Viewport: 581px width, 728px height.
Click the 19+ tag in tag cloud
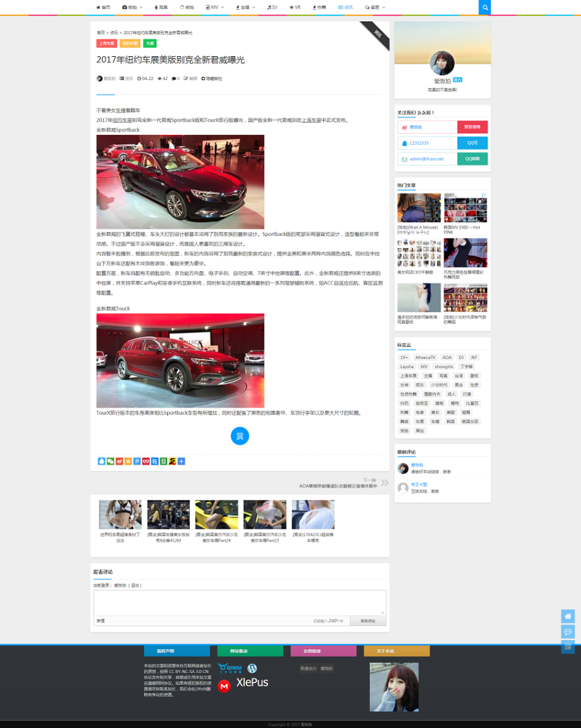pos(404,357)
